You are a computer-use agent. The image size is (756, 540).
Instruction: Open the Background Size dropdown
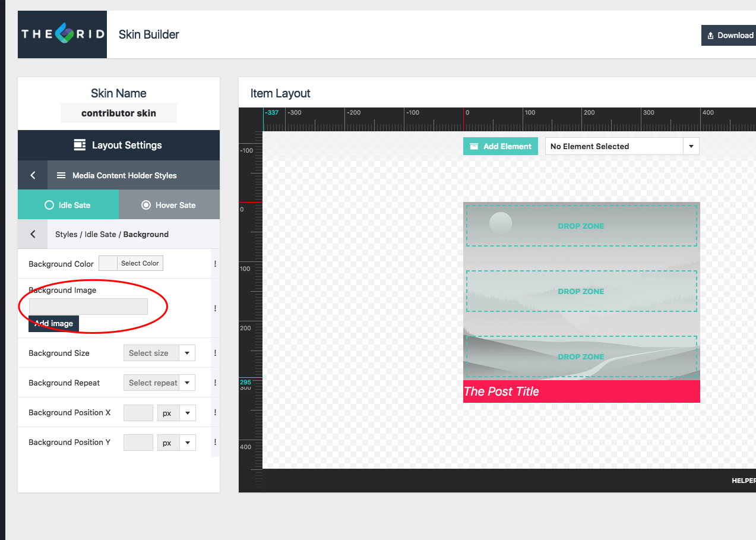point(159,353)
